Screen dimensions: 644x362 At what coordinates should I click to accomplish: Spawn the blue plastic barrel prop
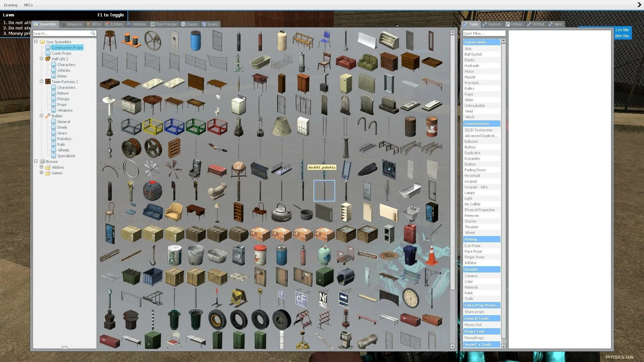click(196, 41)
